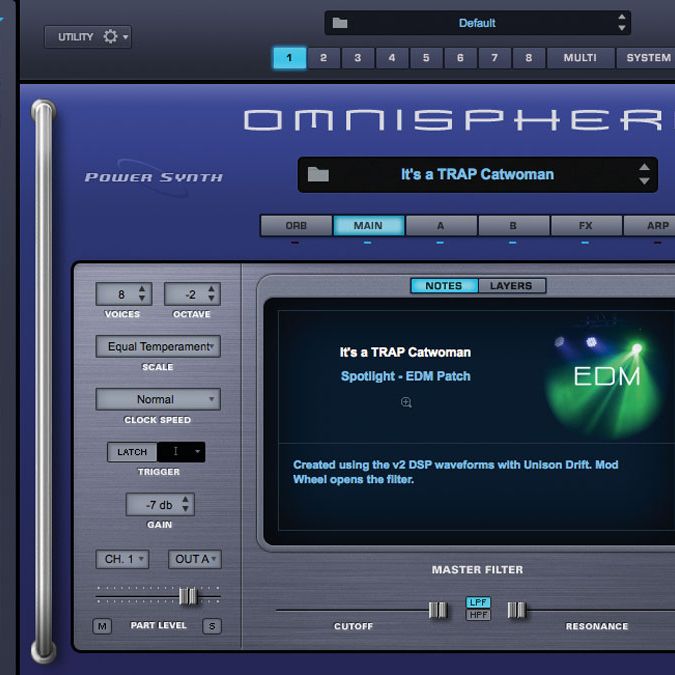Select part 4
The width and height of the screenshot is (675, 675).
tap(392, 58)
